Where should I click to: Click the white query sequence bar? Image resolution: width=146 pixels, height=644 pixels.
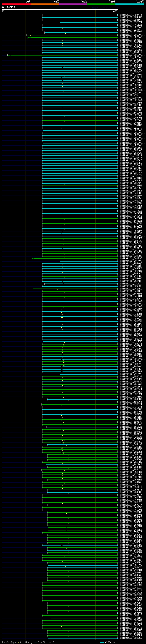point(60,10)
